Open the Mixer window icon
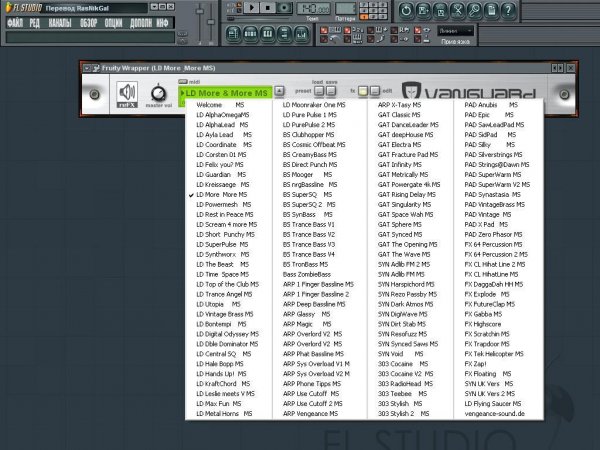Viewport: 600px width, 450px height. tap(301, 34)
